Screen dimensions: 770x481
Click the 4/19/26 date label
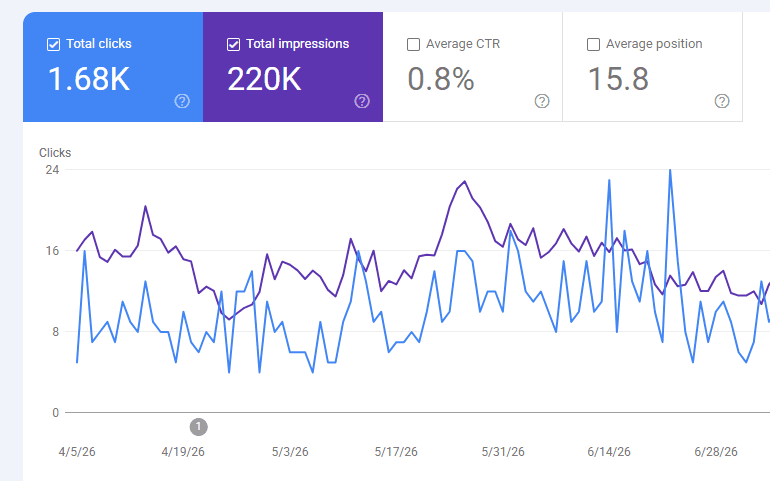pyautogui.click(x=183, y=452)
